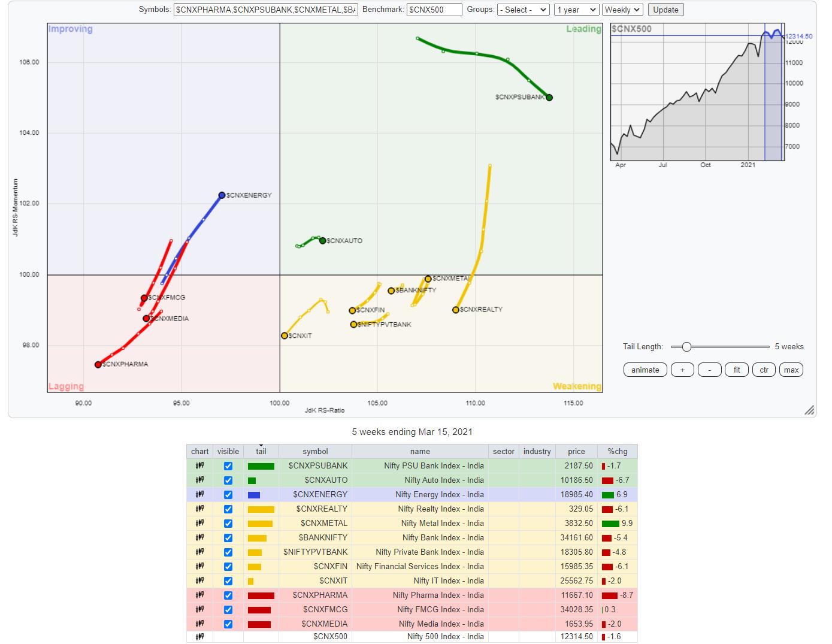Hide $BANKNIFTY from the graph
The width and height of the screenshot is (832, 644).
click(228, 538)
